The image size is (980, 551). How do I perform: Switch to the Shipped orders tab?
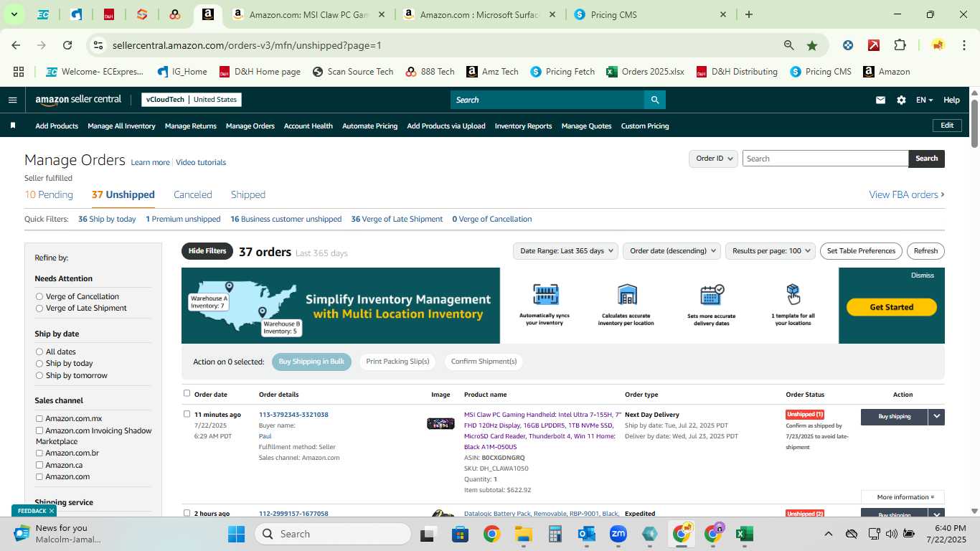pos(248,194)
